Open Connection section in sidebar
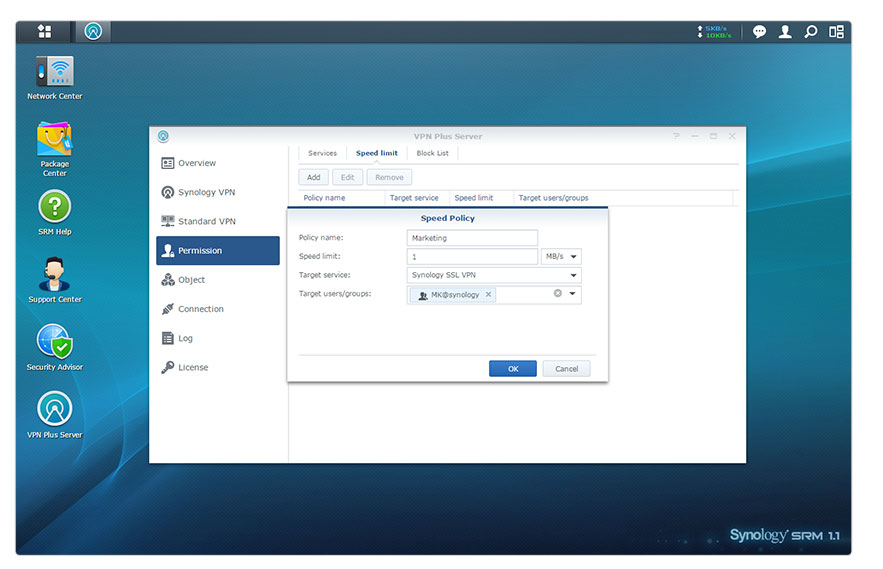883x569 pixels. coord(217,309)
